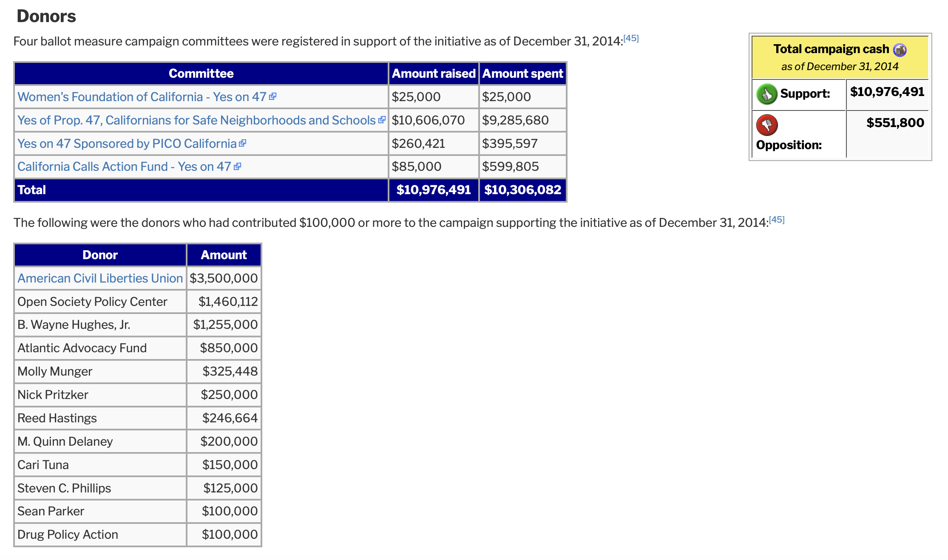Select the $10,976,491 total in committee table
Viewport: 948px width, 560px height.
(434, 190)
